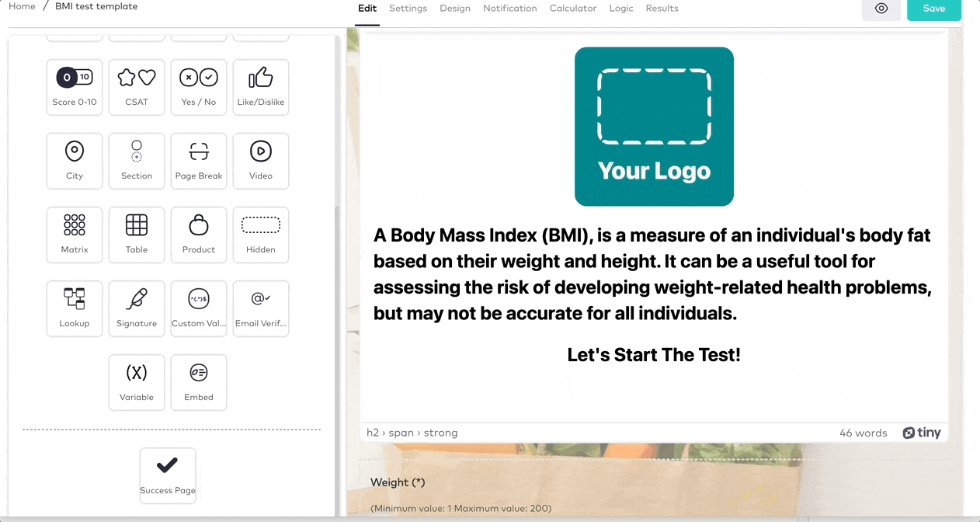Select the Score 0-10 element

pos(75,87)
